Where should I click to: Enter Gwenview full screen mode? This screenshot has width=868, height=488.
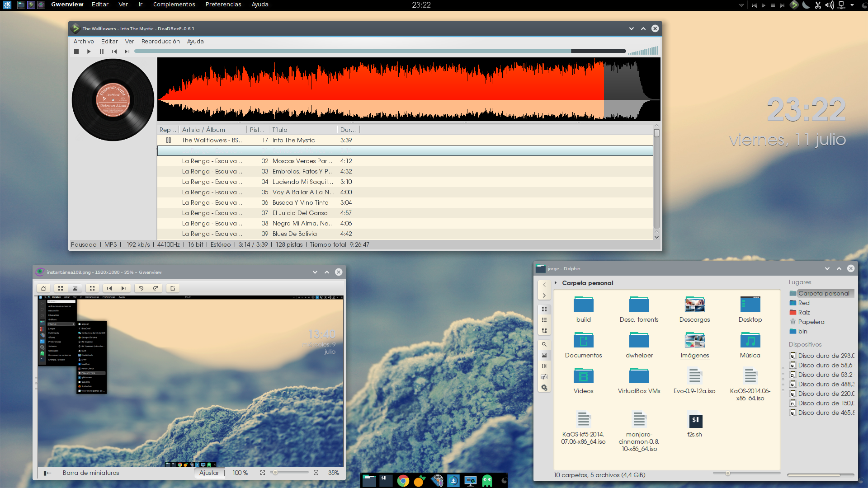point(92,288)
